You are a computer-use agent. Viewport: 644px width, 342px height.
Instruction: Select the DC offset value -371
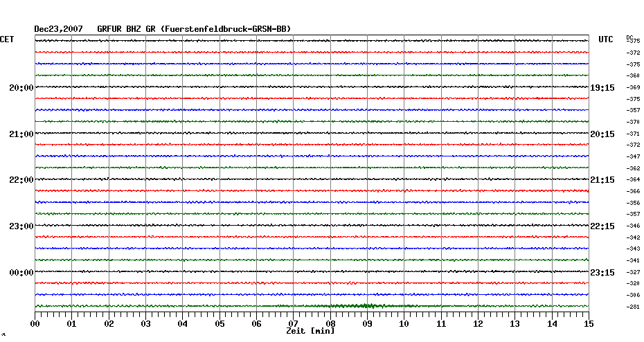(x=633, y=134)
